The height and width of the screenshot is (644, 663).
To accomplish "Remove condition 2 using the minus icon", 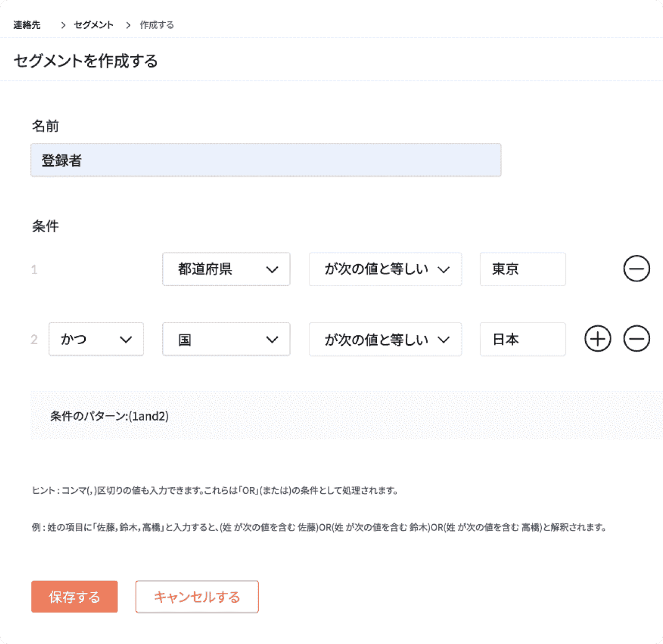I will [x=637, y=339].
